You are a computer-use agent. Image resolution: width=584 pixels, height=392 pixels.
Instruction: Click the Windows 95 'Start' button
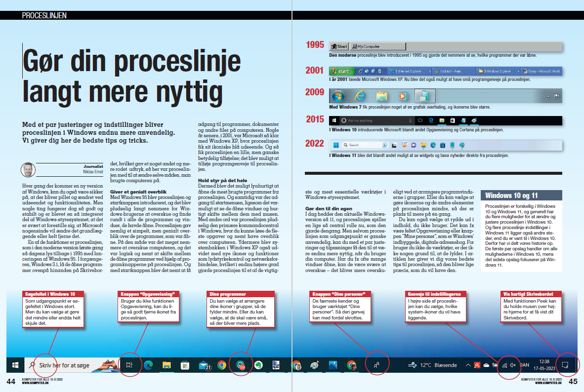[x=339, y=46]
